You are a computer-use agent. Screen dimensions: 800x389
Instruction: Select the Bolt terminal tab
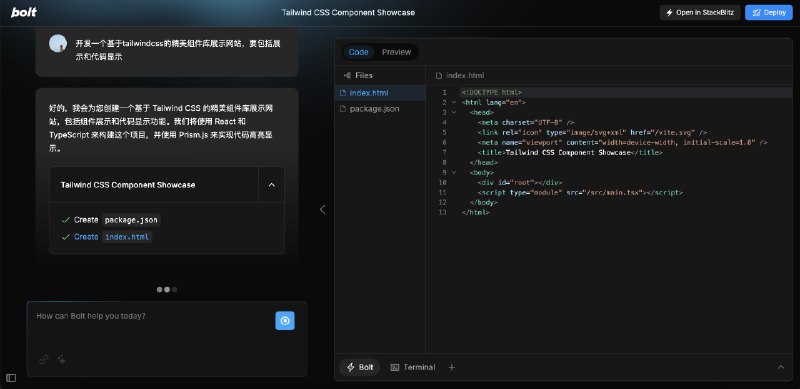tap(360, 367)
